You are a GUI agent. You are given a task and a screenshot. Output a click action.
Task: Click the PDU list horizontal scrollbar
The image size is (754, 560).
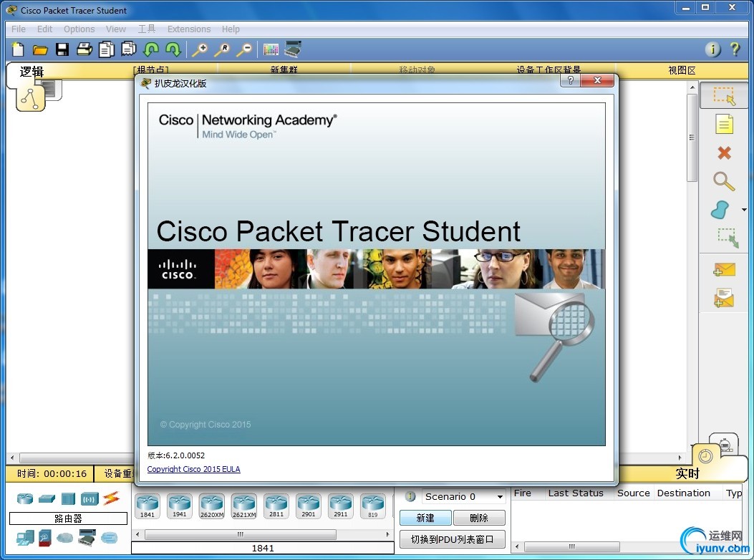pyautogui.click(x=571, y=546)
